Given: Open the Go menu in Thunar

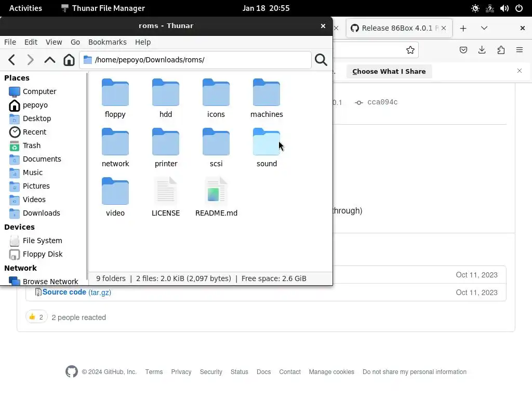Looking at the screenshot, I should pos(75,42).
